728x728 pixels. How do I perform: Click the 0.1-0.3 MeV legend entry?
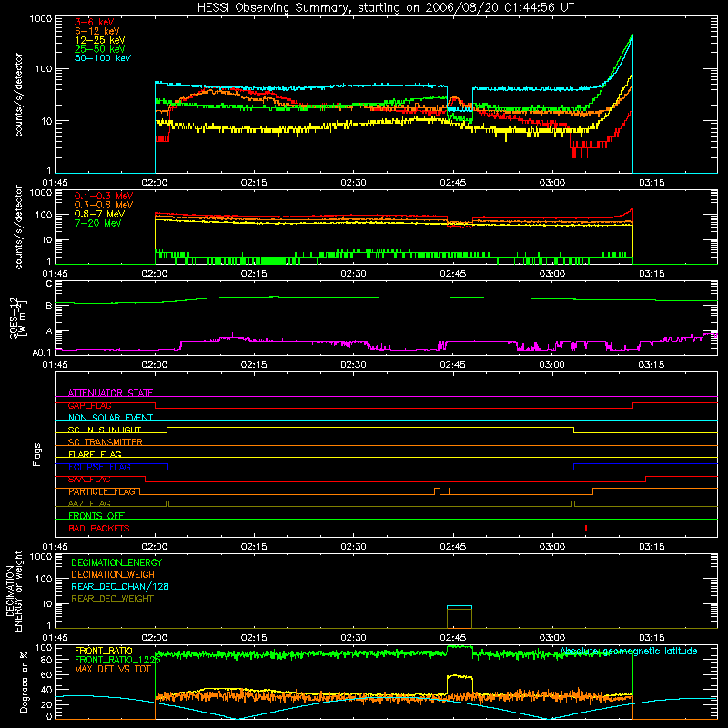(104, 196)
